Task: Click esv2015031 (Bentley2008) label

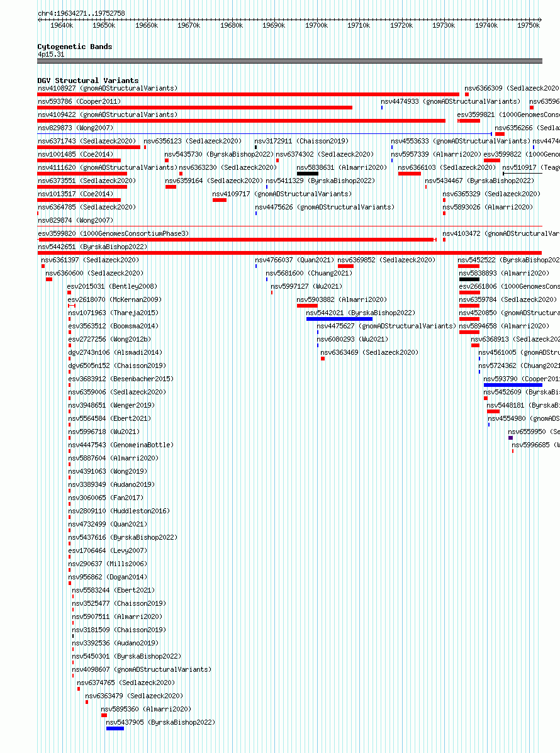Action: [112, 287]
